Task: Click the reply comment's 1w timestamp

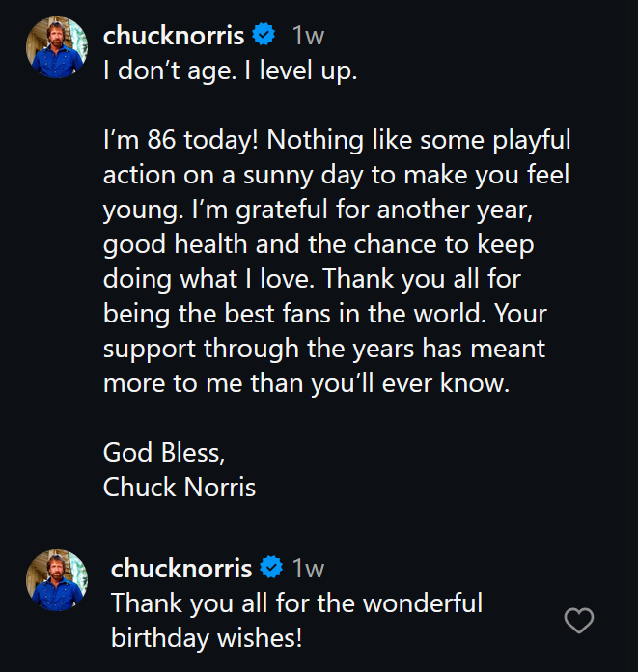Action: (308, 568)
